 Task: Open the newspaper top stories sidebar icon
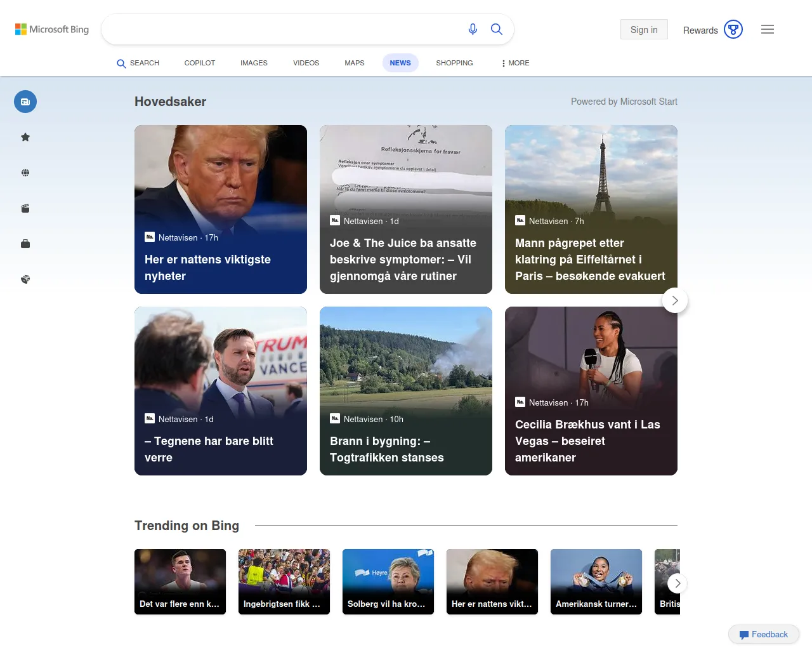25,102
